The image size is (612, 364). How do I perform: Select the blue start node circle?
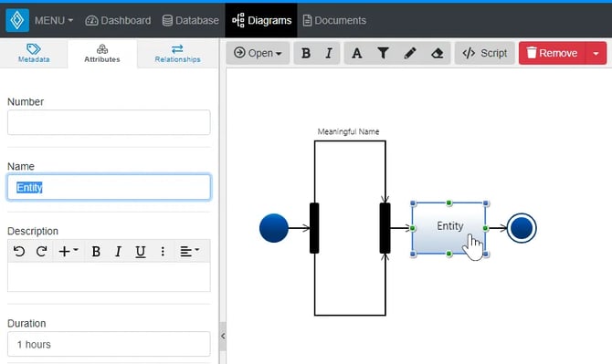pyautogui.click(x=274, y=228)
